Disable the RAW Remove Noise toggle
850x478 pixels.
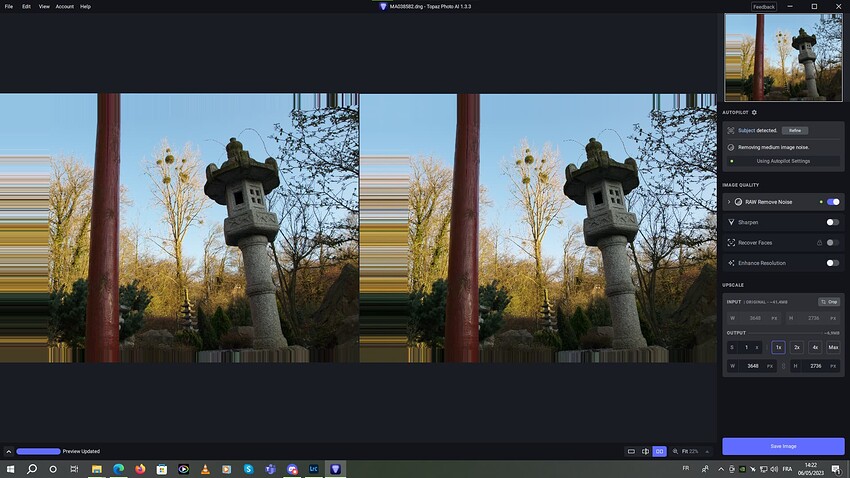coord(832,202)
